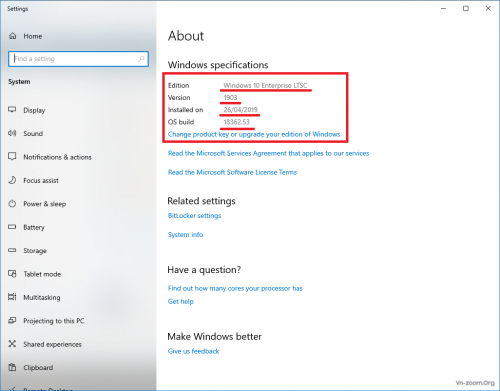This screenshot has height=391, width=500.
Task: Click the Make Windows better heading
Action: (x=214, y=337)
